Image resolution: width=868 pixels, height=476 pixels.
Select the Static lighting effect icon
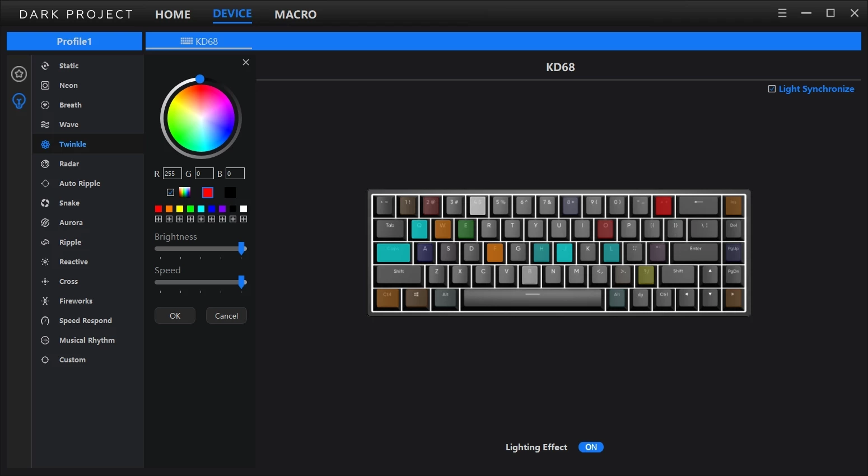click(x=45, y=66)
